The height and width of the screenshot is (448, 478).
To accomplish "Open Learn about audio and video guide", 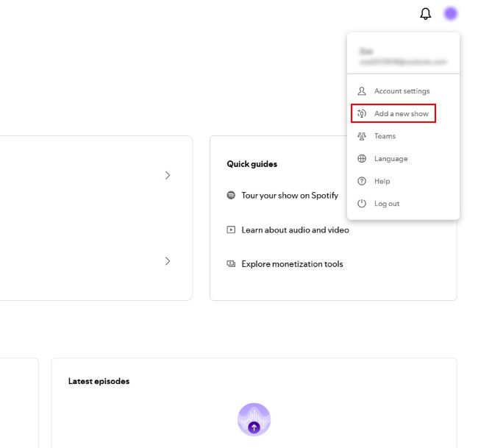I will 295,230.
